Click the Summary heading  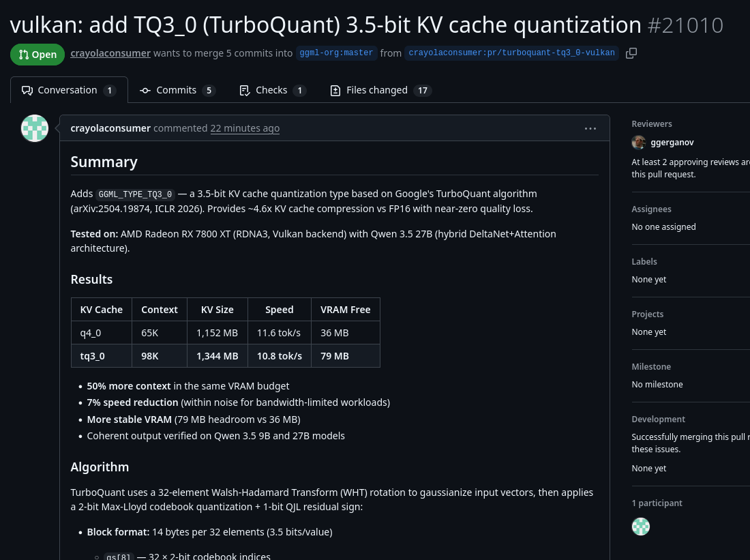pyautogui.click(x=104, y=162)
